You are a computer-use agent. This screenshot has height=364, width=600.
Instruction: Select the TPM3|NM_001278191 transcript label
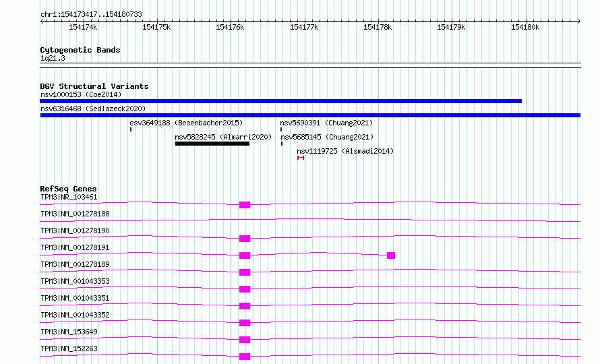point(75,247)
